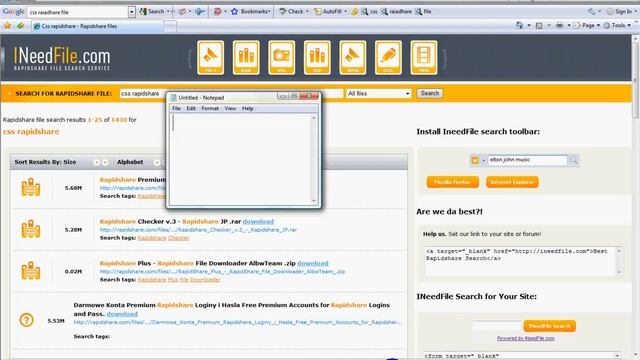The image size is (640, 360).
Task: Sort by Alphabet first arrow button
Action: point(157,162)
